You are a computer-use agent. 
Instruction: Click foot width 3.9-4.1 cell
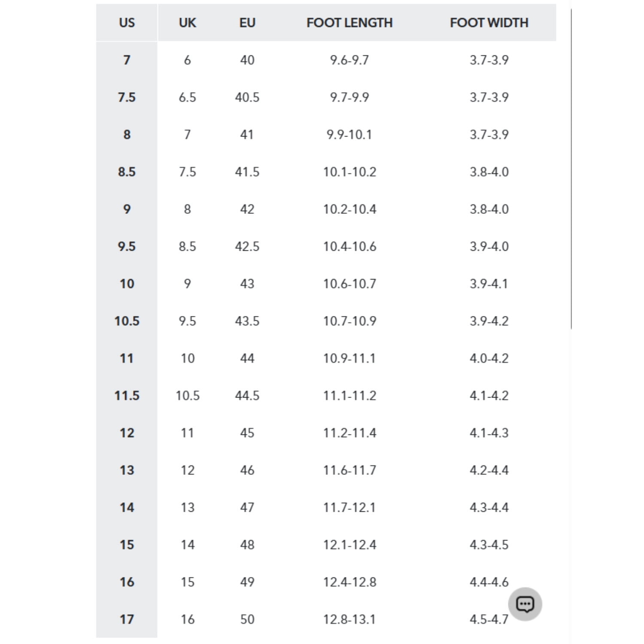coord(489,284)
